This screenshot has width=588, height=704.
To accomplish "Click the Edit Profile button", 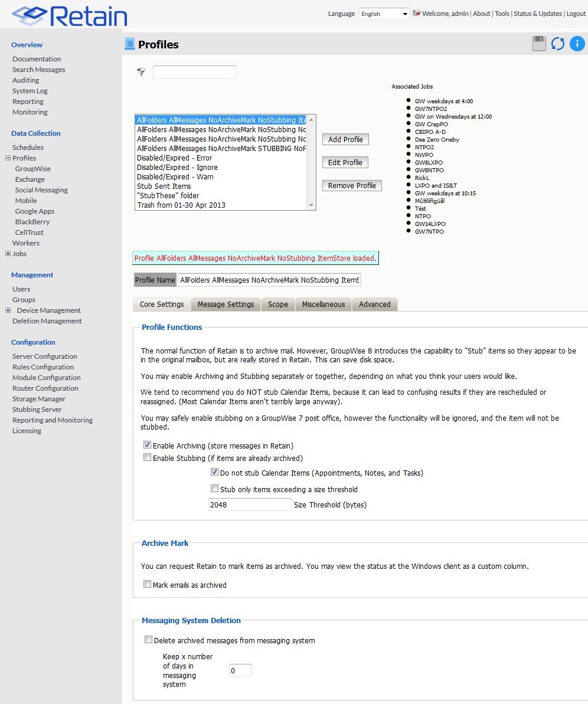I will [x=345, y=162].
